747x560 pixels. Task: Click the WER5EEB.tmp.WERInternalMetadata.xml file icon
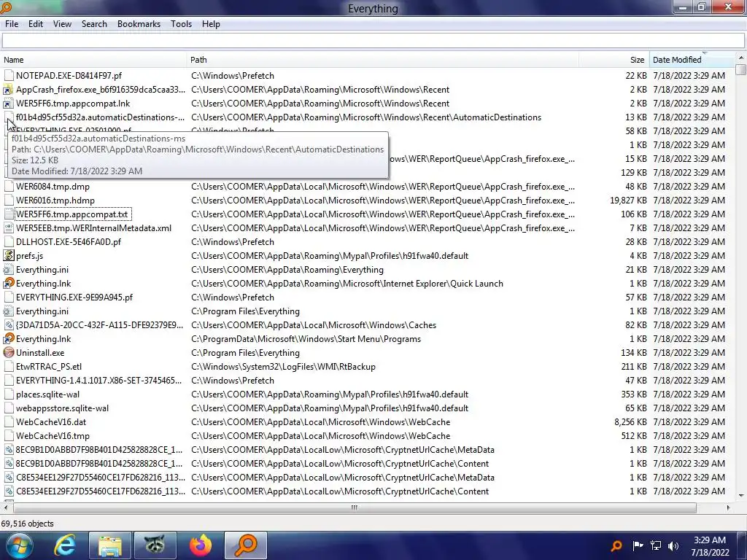click(9, 228)
